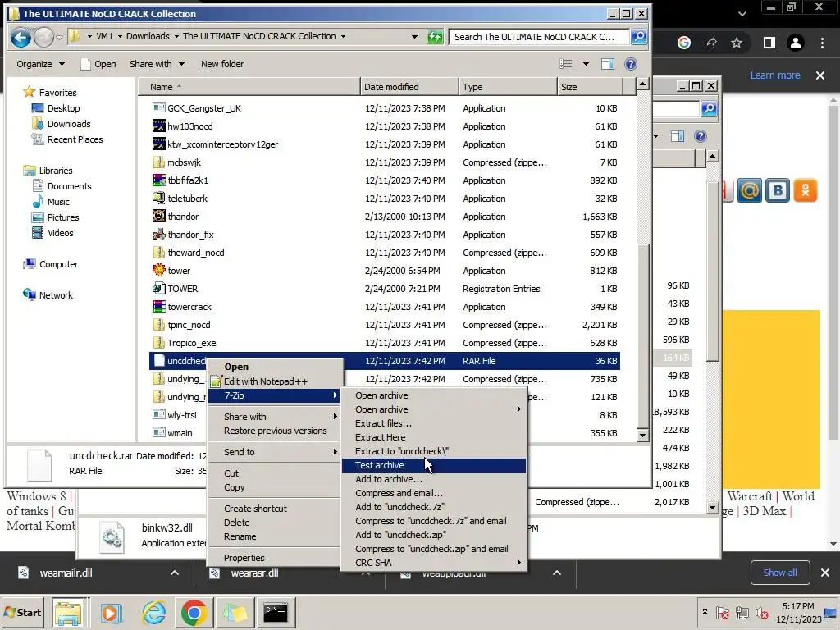Select the hw103nocd application icon

click(158, 126)
